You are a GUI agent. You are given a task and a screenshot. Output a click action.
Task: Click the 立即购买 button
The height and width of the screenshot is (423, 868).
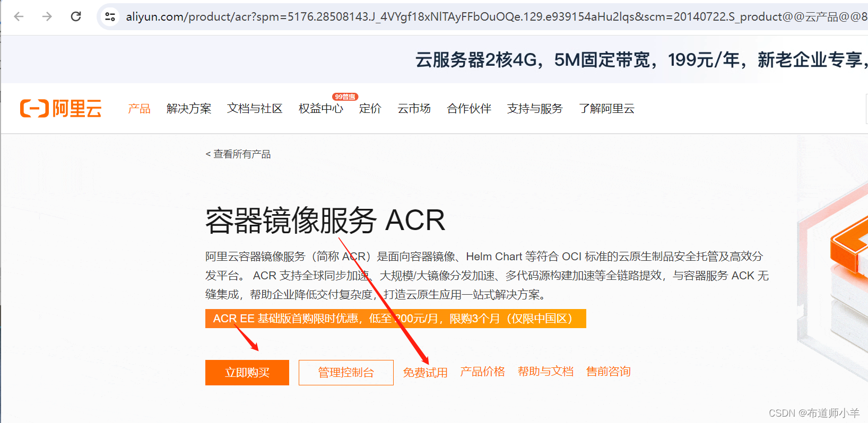(x=247, y=373)
